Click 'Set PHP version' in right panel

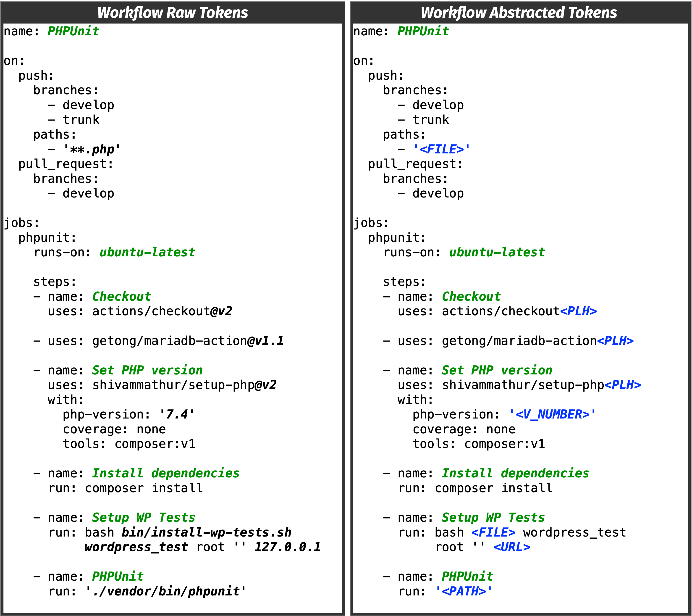(x=497, y=370)
